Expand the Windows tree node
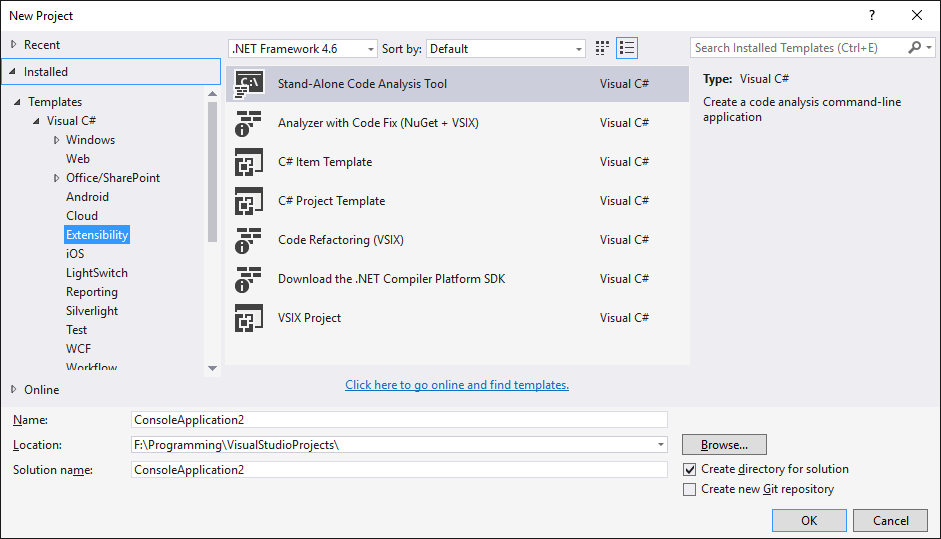941x539 pixels. (x=57, y=140)
